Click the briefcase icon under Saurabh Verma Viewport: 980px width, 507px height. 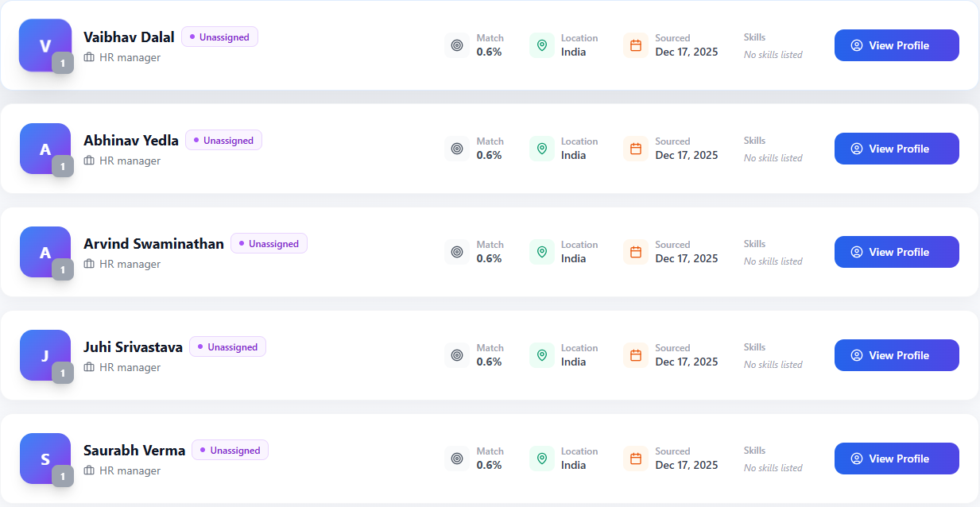89,470
